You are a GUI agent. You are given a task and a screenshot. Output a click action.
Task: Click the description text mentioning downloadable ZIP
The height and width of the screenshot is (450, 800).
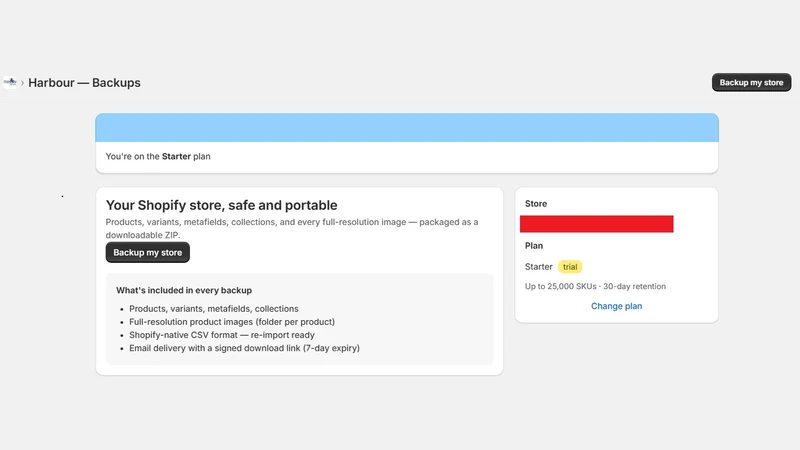(x=292, y=229)
